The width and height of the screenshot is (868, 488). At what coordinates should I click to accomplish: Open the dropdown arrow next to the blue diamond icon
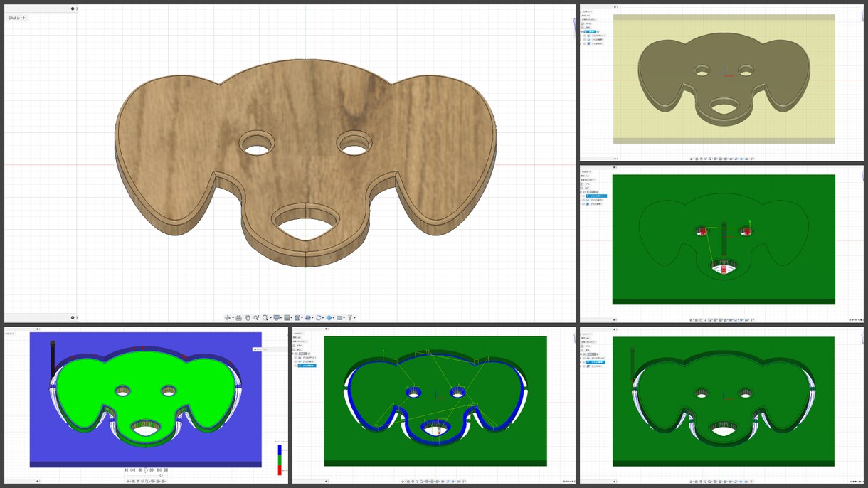pyautogui.click(x=334, y=318)
